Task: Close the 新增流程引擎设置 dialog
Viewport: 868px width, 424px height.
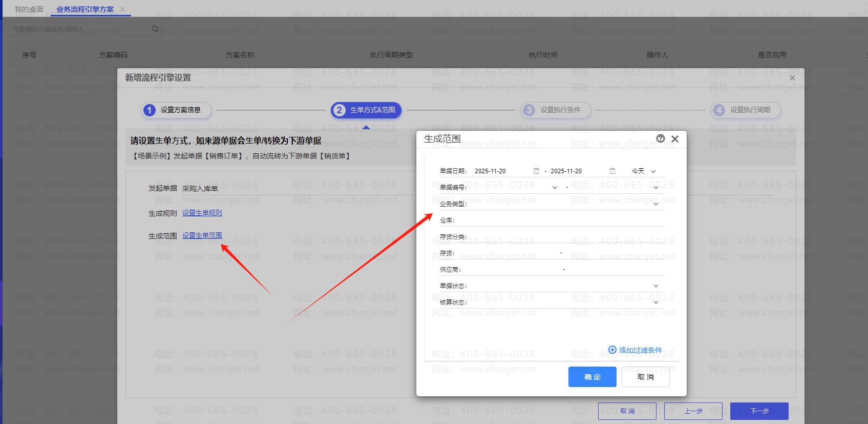Action: point(792,78)
